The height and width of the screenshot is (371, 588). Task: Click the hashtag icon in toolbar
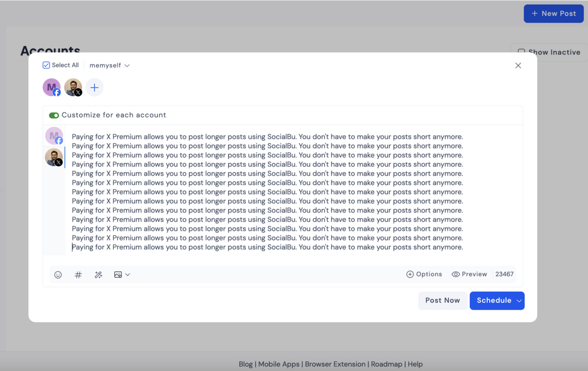(78, 274)
